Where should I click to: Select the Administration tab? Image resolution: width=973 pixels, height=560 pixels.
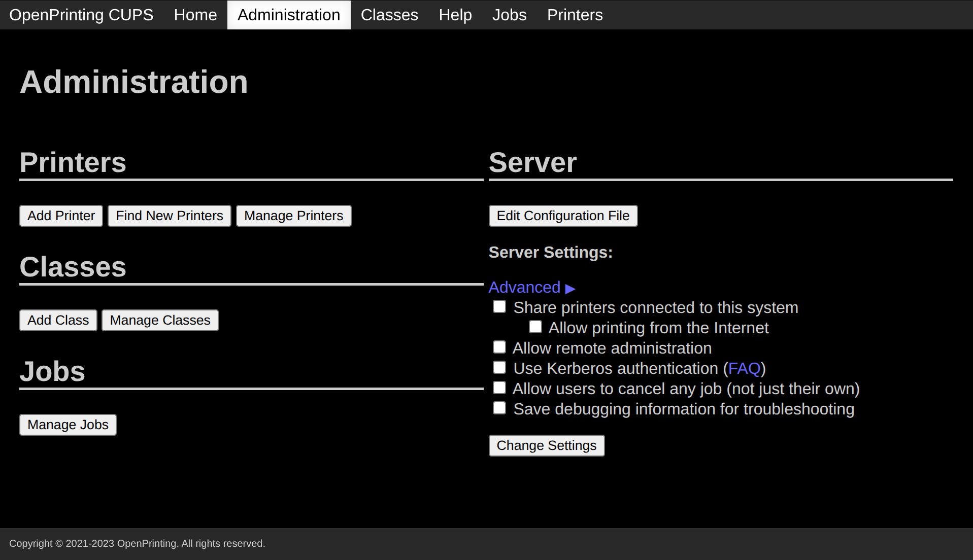[x=289, y=15]
